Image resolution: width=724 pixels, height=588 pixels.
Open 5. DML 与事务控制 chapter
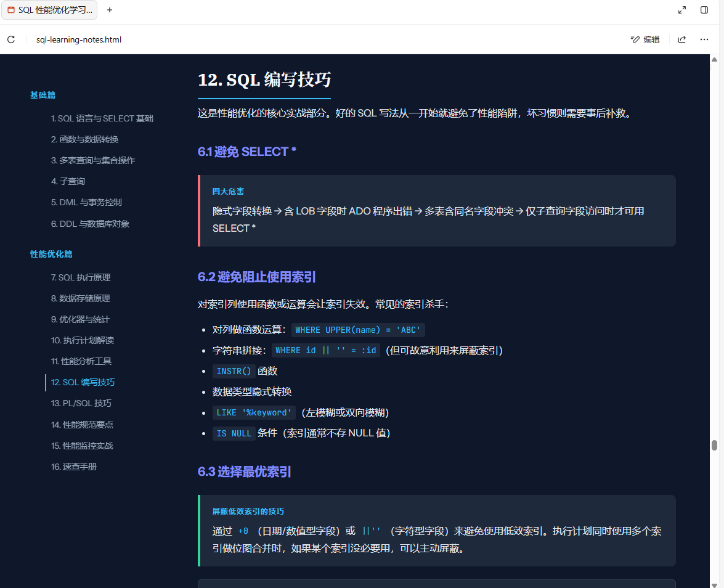coord(86,202)
